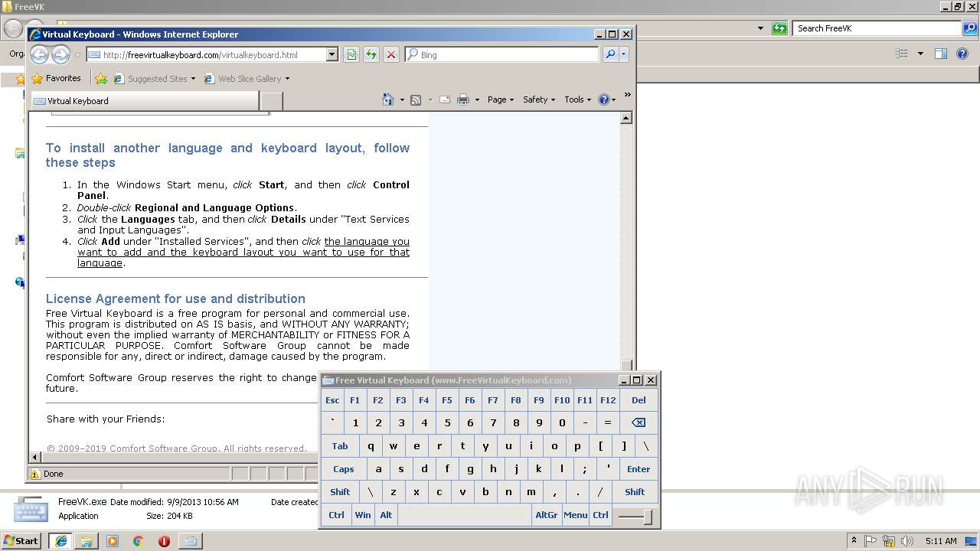Click Tab key on virtual keyboard
The width and height of the screenshot is (980, 551).
pyautogui.click(x=340, y=446)
